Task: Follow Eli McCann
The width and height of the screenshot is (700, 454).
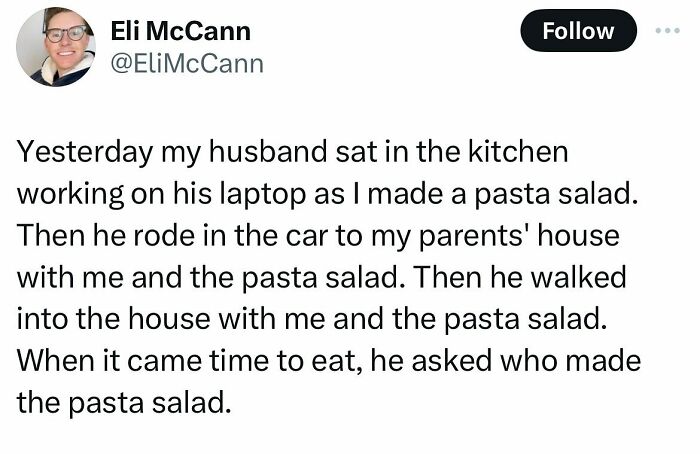Action: coord(578,31)
